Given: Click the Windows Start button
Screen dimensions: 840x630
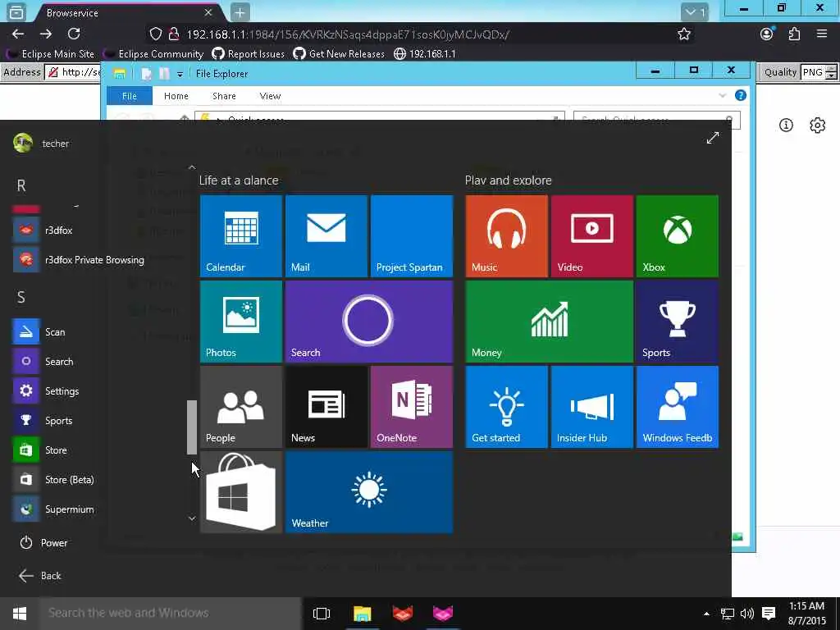Looking at the screenshot, I should (20, 614).
